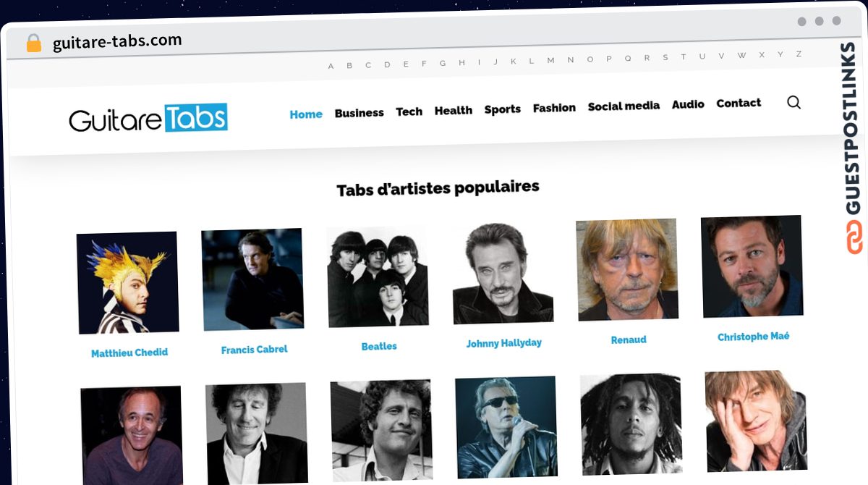
Task: Select the Beatles band photo
Action: point(378,277)
